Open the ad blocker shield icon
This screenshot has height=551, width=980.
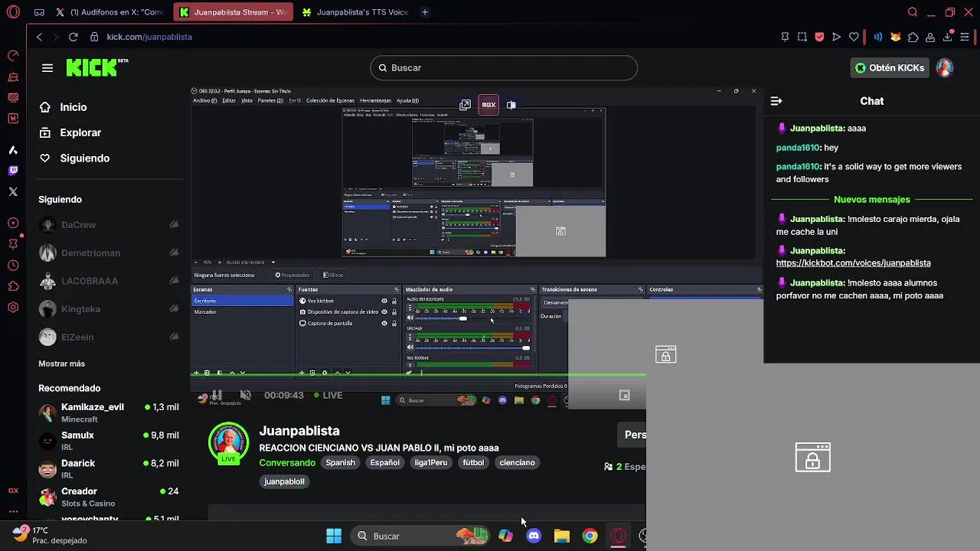819,37
